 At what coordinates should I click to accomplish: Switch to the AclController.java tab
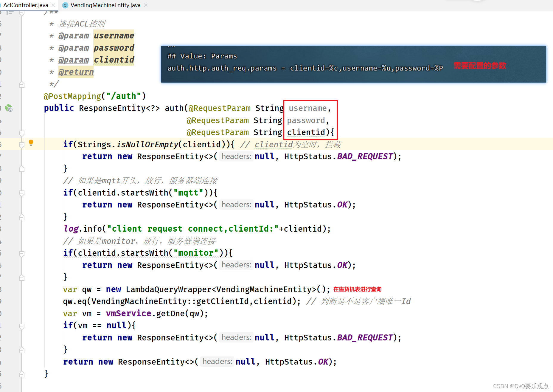pos(25,5)
